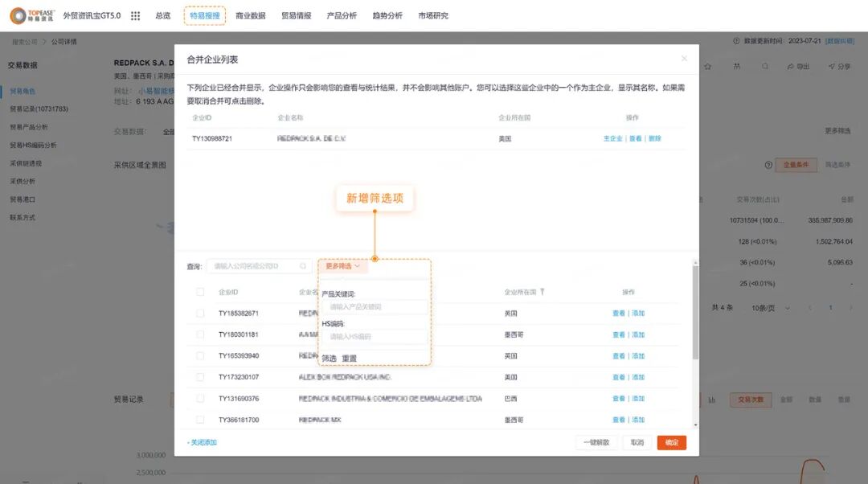Image resolution: width=868 pixels, height=484 pixels.
Task: Close the 合并企业列表 dialog
Action: [684, 58]
